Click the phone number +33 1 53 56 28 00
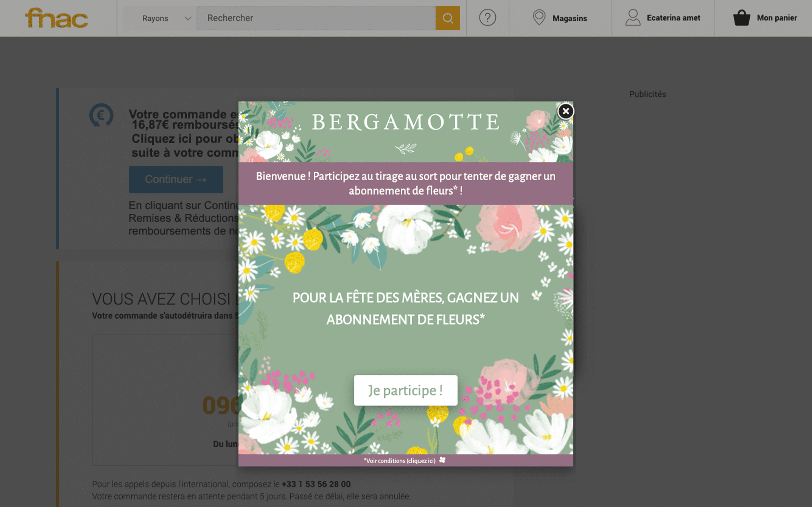Viewport: 812px width, 507px height. pos(316,484)
